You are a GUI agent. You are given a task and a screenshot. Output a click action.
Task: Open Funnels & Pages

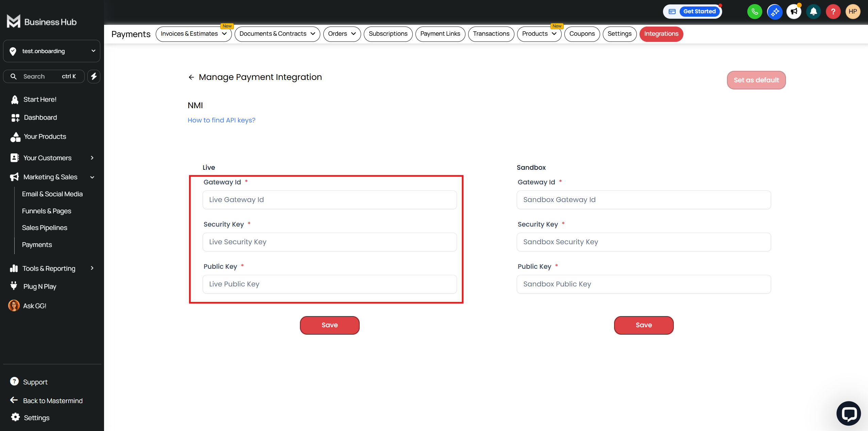(47, 211)
